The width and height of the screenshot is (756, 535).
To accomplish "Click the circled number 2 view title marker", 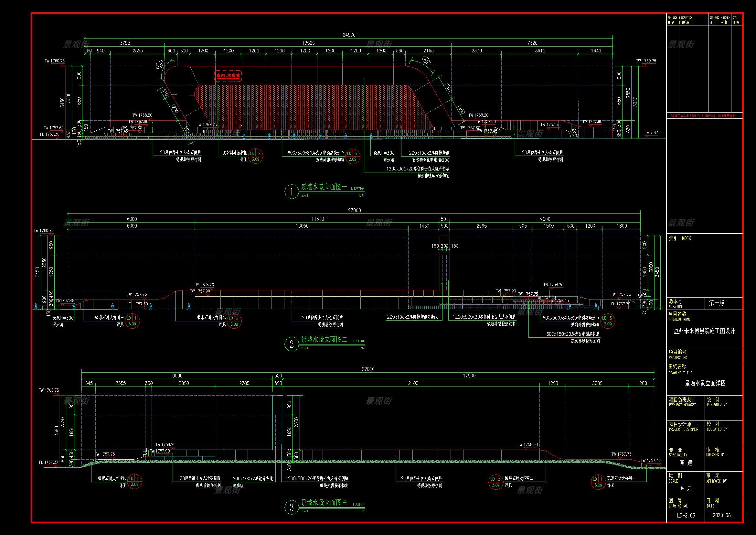I will coord(292,344).
